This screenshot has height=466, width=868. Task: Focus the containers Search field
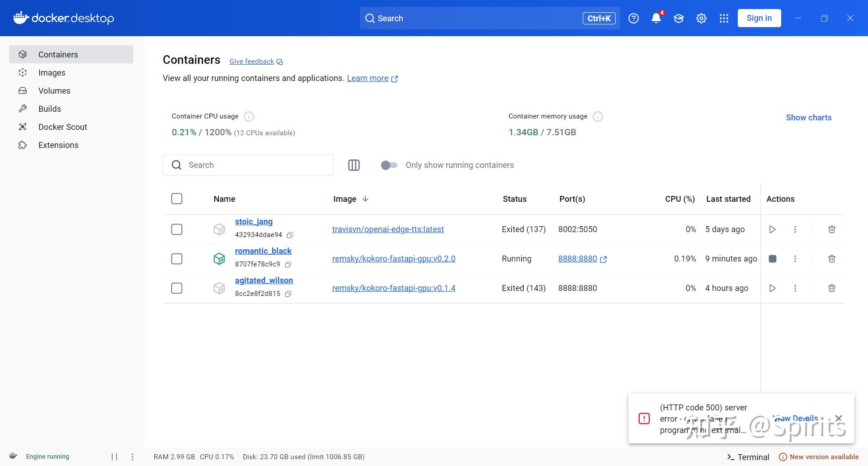pos(248,165)
